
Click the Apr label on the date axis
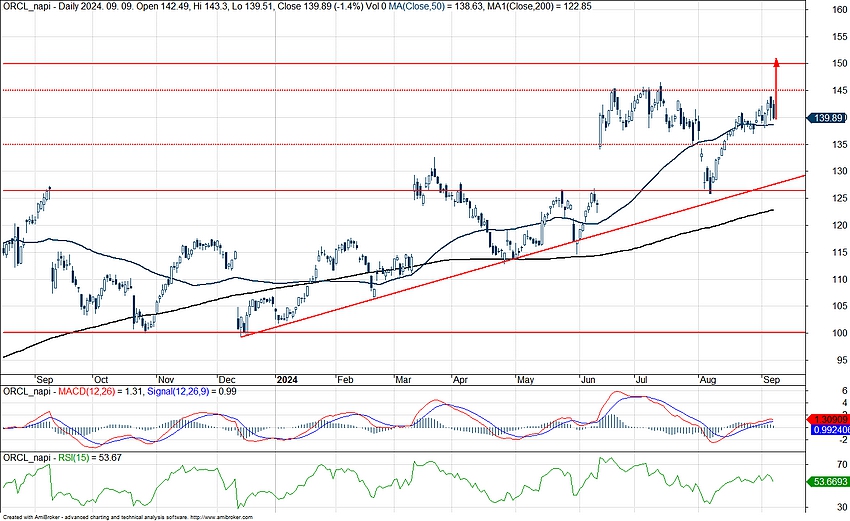(x=460, y=380)
